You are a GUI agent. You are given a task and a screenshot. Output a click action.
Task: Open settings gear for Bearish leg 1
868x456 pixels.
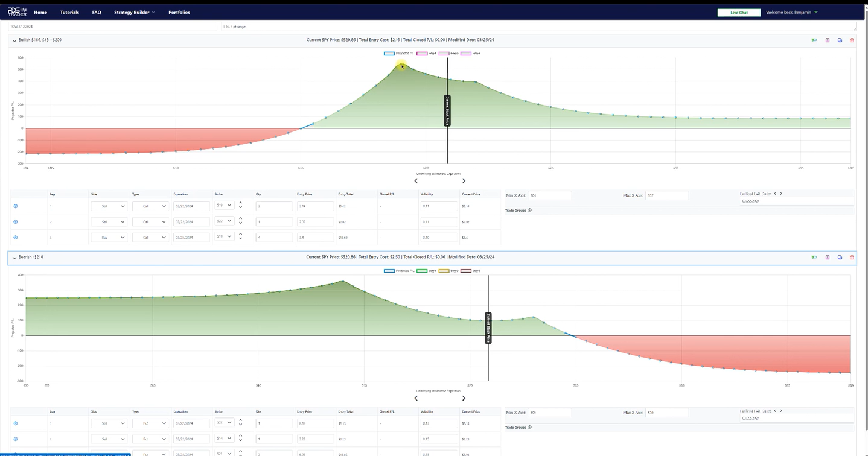(x=16, y=423)
